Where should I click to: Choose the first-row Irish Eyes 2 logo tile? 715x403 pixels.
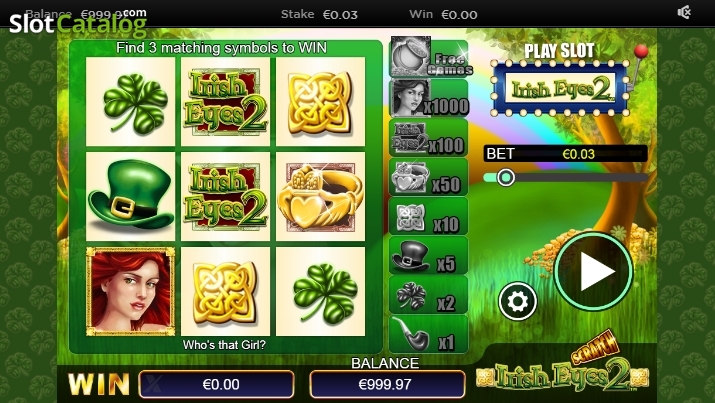(x=225, y=102)
